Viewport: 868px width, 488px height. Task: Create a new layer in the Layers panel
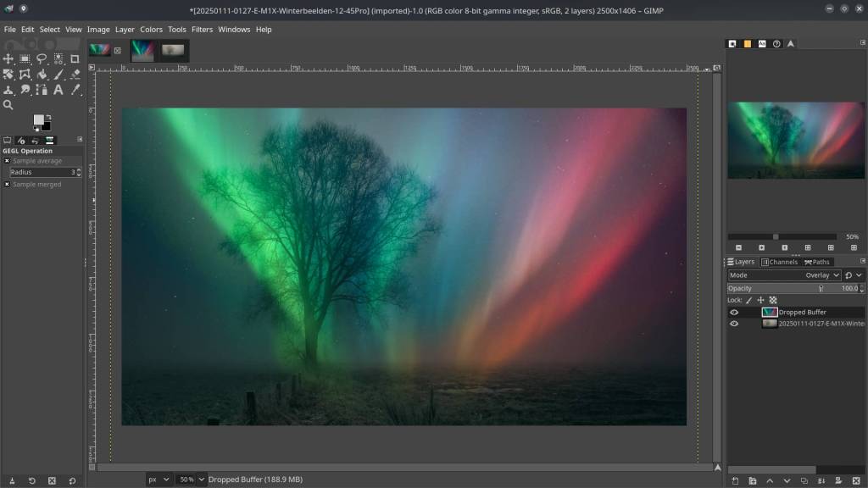pos(735,481)
